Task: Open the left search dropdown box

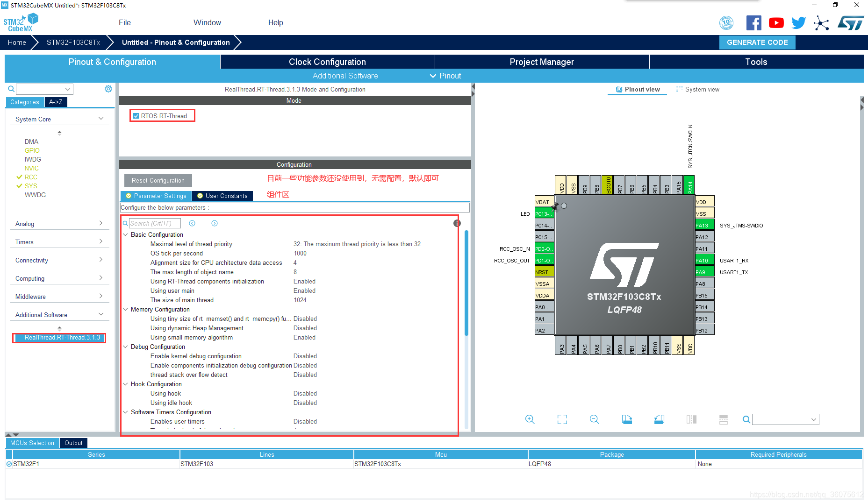Action: pyautogui.click(x=45, y=89)
